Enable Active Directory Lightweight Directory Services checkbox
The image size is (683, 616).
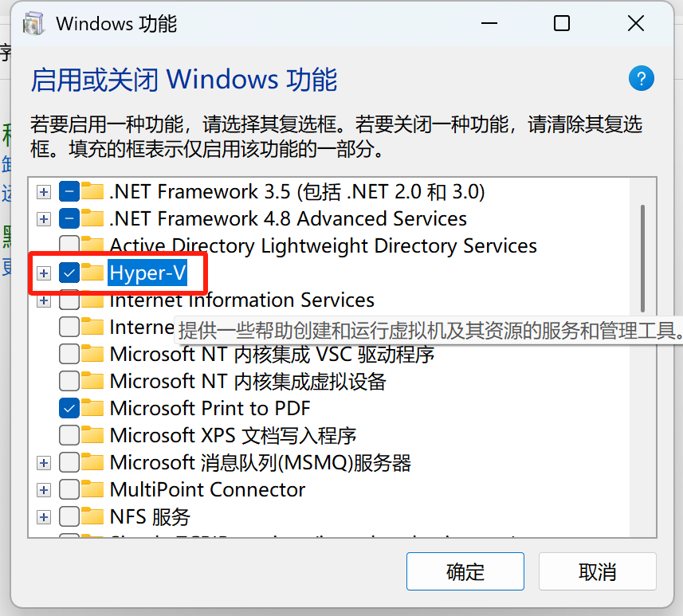pos(69,245)
